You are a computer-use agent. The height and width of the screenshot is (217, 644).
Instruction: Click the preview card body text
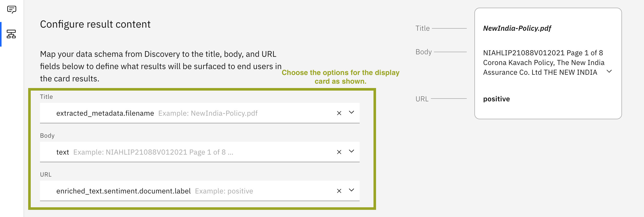[543, 63]
